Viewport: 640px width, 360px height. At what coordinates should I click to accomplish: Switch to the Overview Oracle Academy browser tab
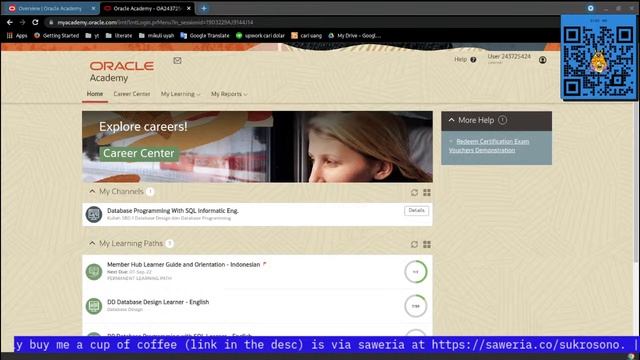(x=50, y=8)
